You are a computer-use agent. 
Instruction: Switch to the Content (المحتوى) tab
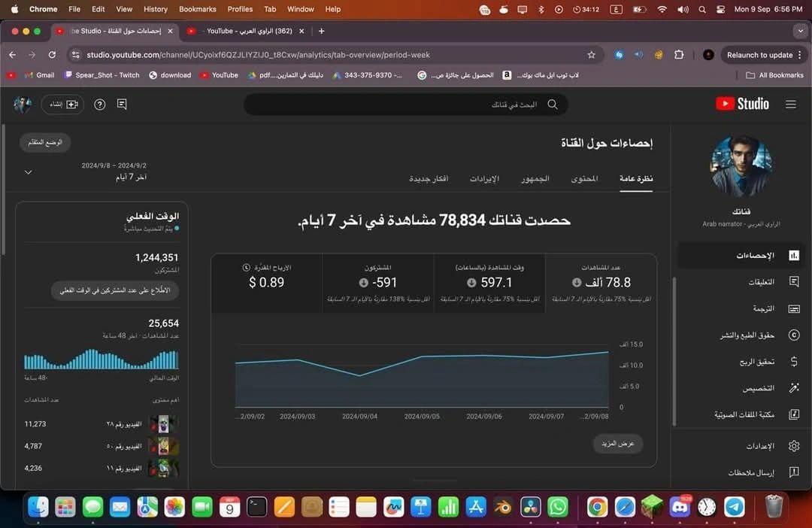pos(584,179)
